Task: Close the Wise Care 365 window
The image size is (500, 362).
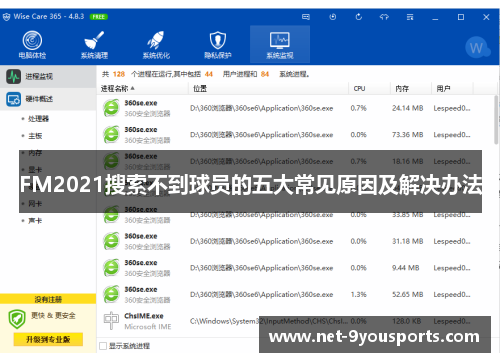Action: pos(486,17)
